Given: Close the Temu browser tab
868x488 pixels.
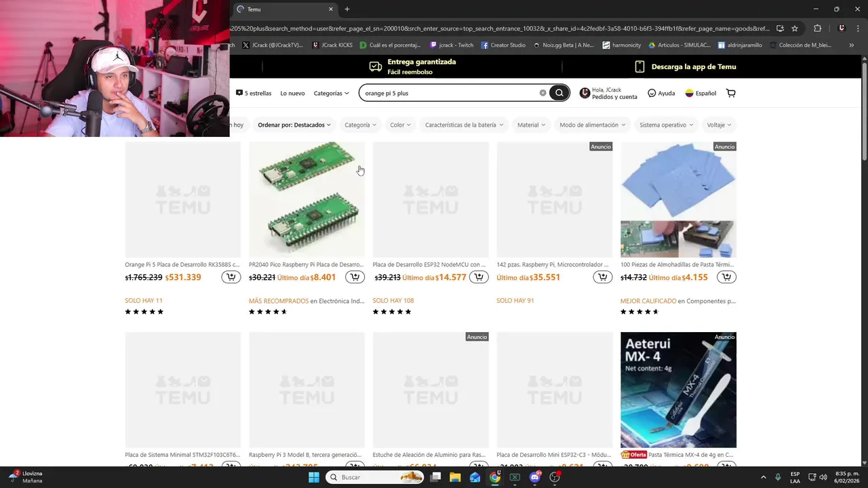Looking at the screenshot, I should (x=331, y=9).
